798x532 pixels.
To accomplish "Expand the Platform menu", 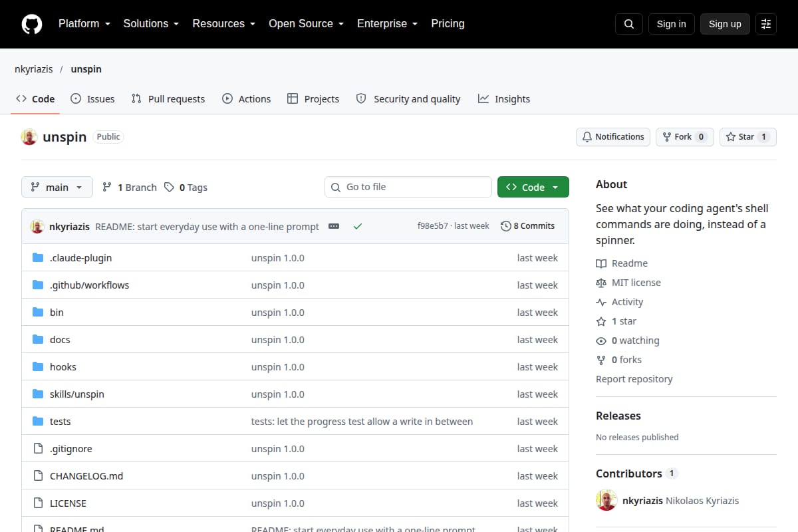I will click(84, 24).
